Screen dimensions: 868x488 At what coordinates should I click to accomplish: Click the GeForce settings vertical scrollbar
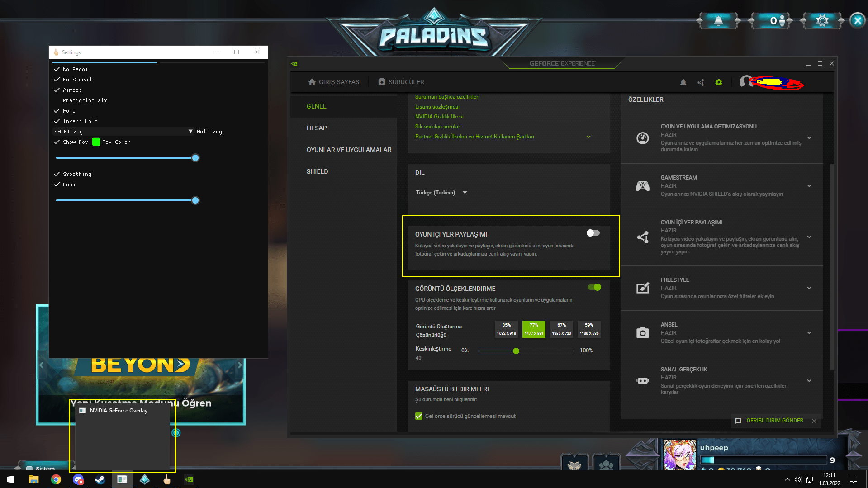click(x=832, y=267)
